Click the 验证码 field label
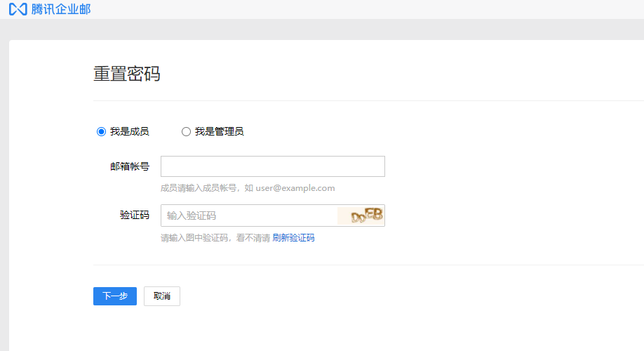 (x=134, y=216)
